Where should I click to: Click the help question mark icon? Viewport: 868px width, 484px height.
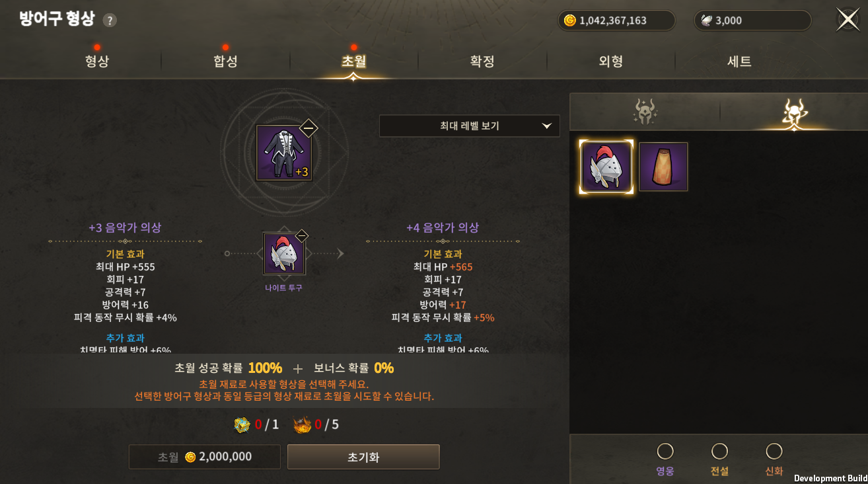pos(110,20)
